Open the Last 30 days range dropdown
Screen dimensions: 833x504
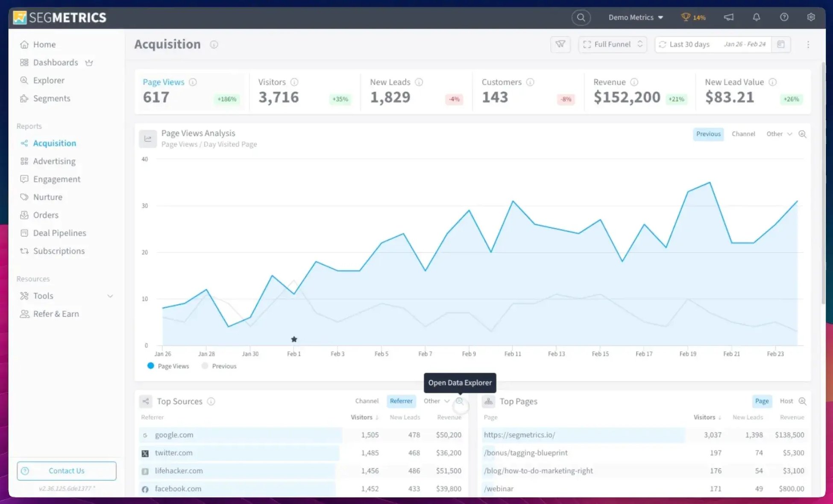tap(713, 44)
